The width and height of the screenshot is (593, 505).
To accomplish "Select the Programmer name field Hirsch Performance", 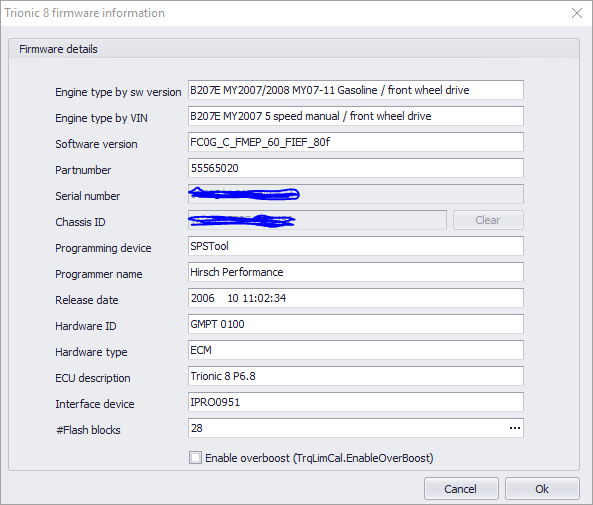I will pyautogui.click(x=355, y=272).
